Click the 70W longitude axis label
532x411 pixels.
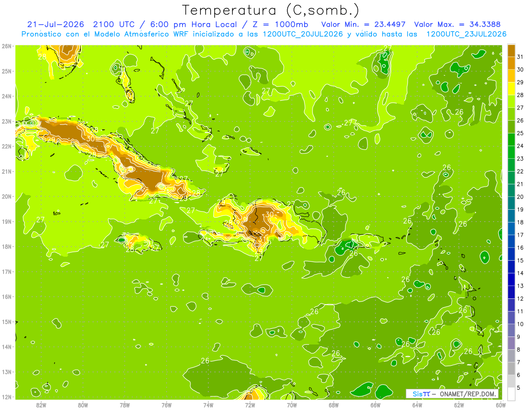292,404
